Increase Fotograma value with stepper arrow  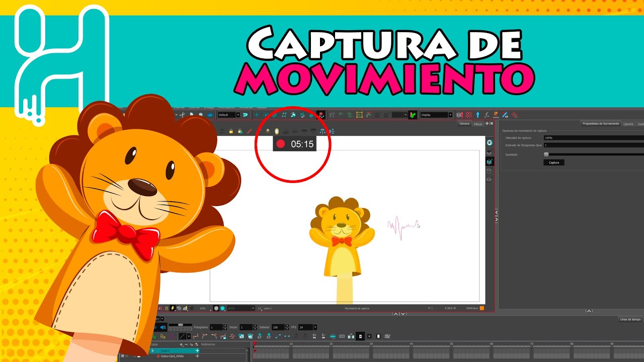225,326
